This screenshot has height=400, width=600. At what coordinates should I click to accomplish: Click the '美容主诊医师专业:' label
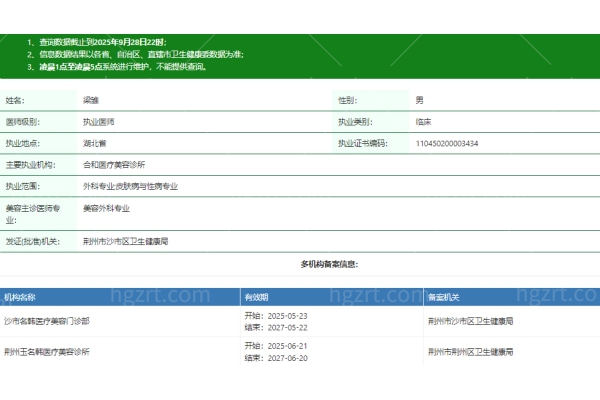pos(33,214)
